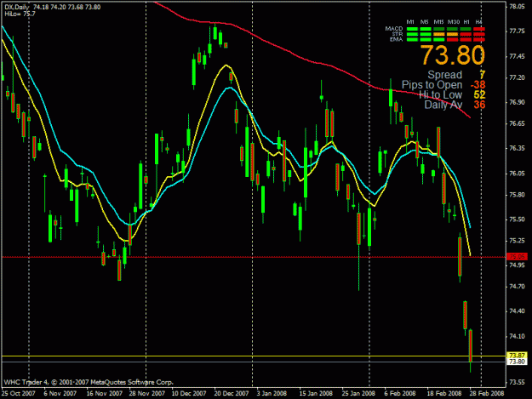Click the Daily Av value 36
Image resolution: width=532 pixels, height=399 pixels.
pyautogui.click(x=480, y=105)
